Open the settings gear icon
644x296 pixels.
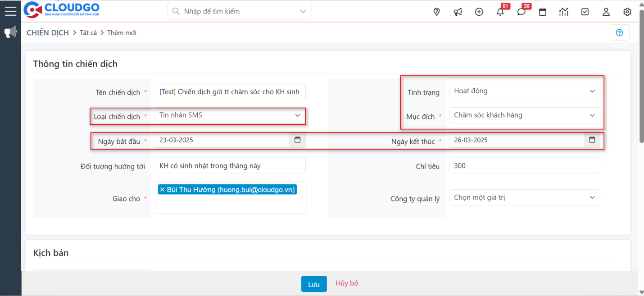pos(627,12)
